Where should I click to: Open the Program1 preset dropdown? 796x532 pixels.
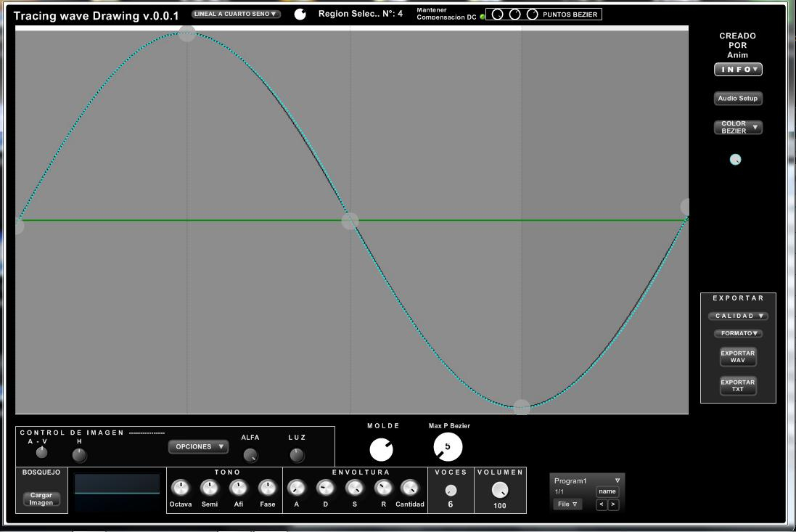587,480
